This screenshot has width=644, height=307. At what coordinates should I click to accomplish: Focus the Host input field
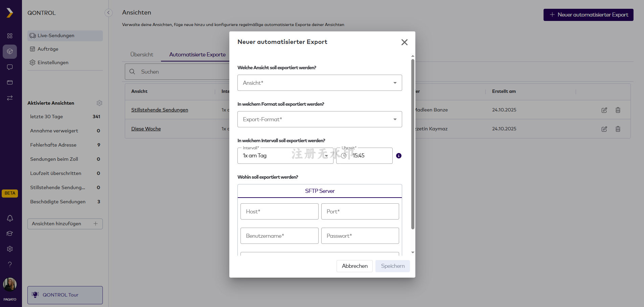279,211
